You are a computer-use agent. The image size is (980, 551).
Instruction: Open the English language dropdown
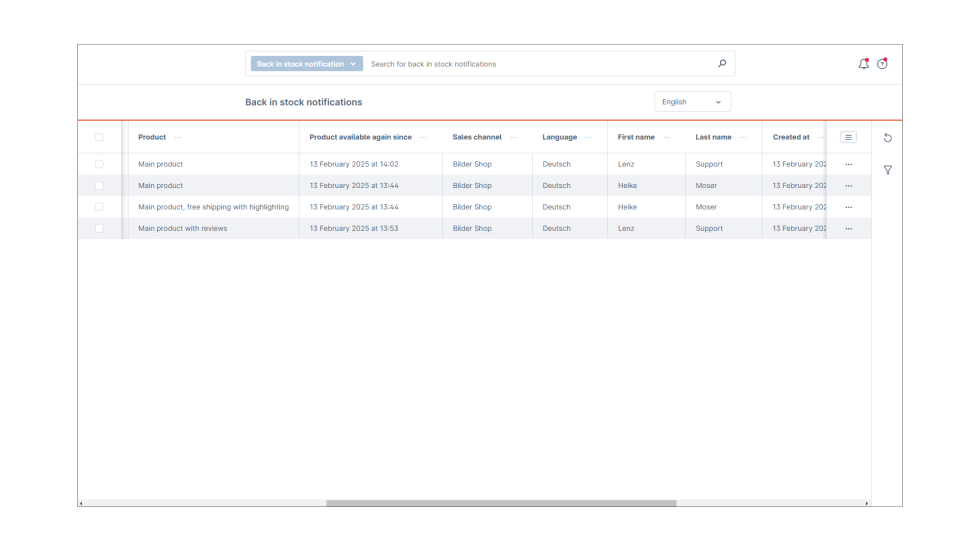pyautogui.click(x=692, y=102)
